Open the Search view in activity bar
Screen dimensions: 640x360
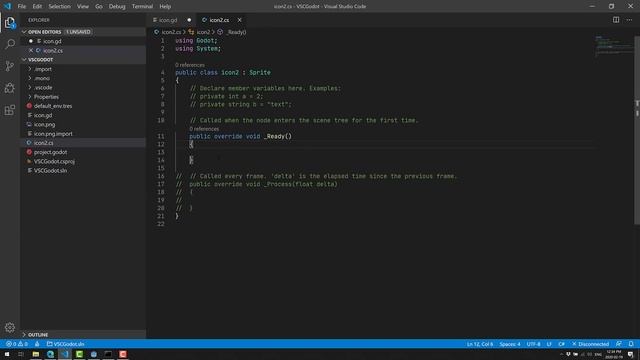(10, 44)
